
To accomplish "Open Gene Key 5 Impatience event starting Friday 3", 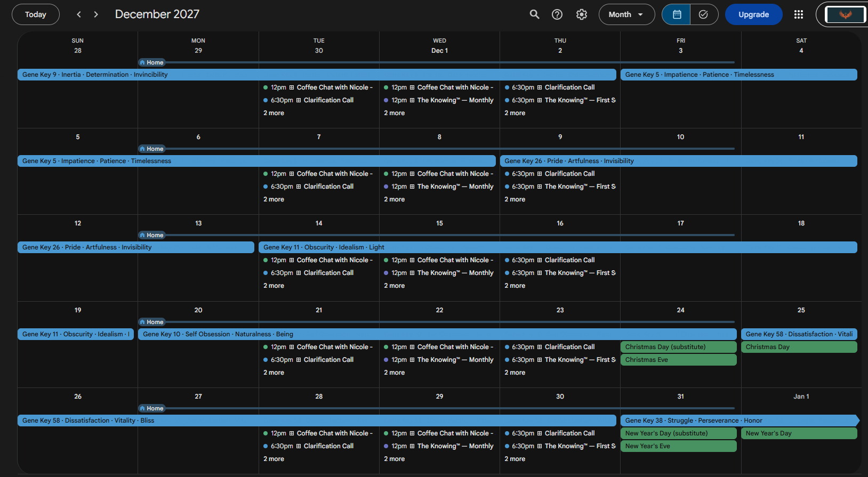I will (739, 75).
